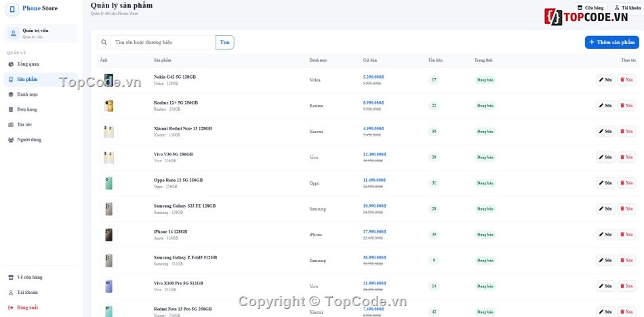Delete Nokia G42 5G 128GB with Xóa
This screenshot has width=644, height=317.
click(626, 80)
